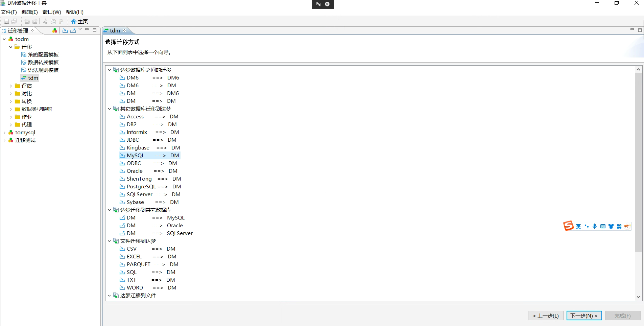Click the Redo arrow icon
Viewport: 644px width, 326px height.
35,22
